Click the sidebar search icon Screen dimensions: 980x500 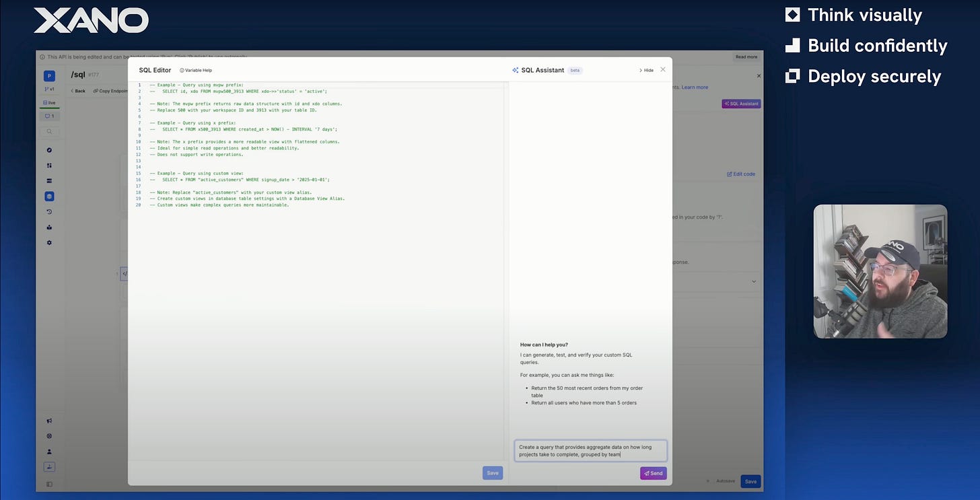(49, 132)
